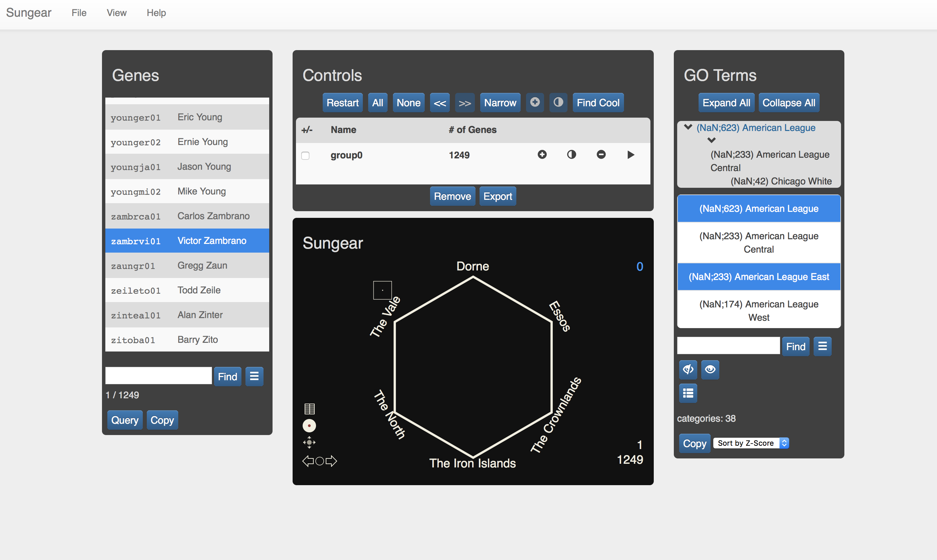Click the plus circle icon in group0 row

[x=542, y=154]
